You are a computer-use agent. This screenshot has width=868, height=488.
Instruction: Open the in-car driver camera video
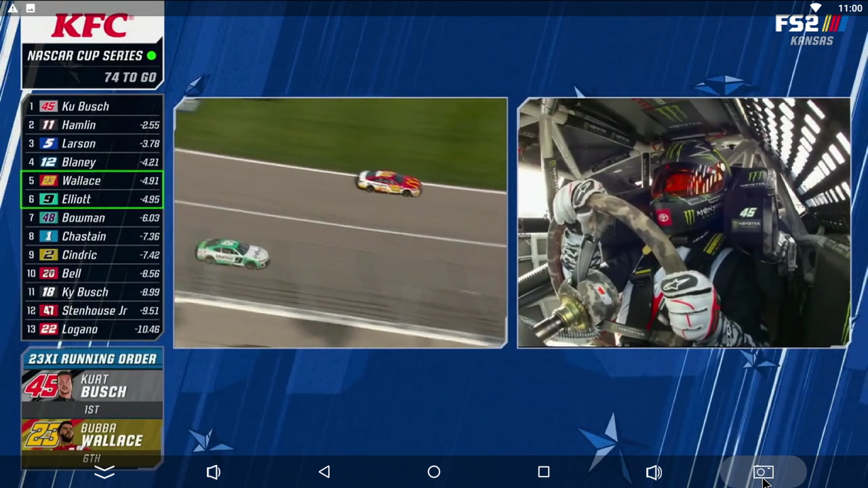tap(684, 223)
